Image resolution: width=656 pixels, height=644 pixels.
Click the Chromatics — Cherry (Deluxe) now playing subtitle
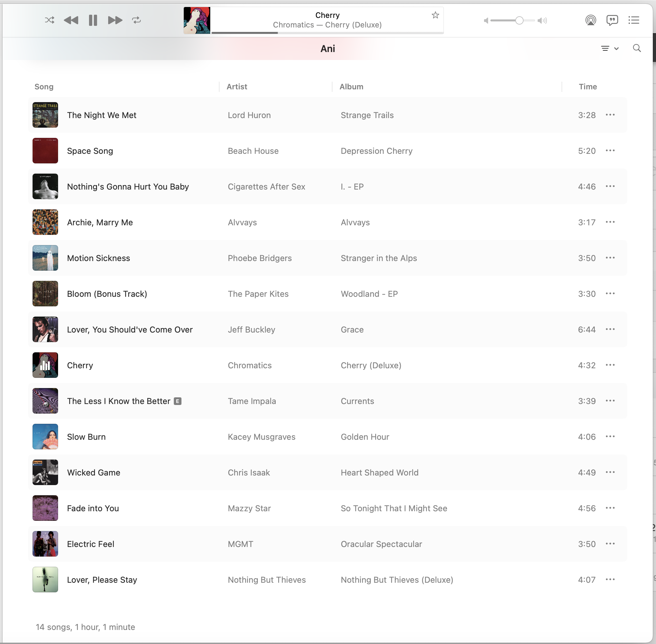point(327,25)
